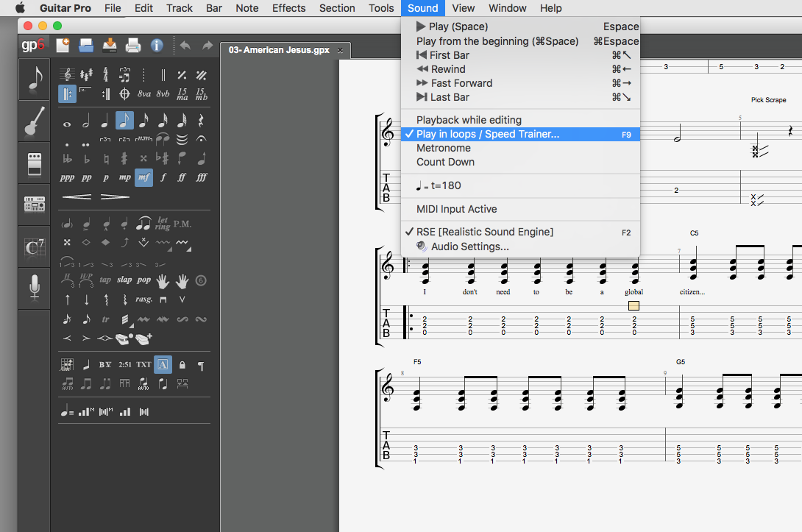The width and height of the screenshot is (802, 532).
Task: Set dynamic to mp
Action: coord(124,177)
